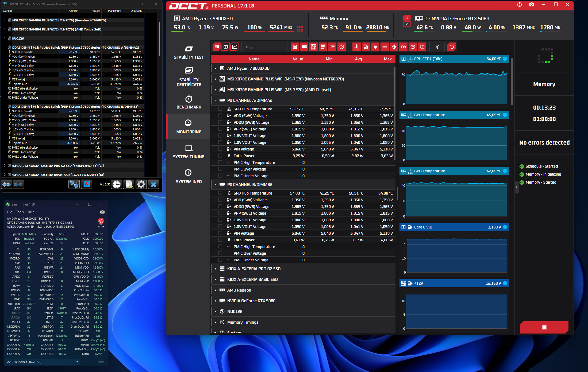Image resolution: width=588 pixels, height=372 pixels.
Task: Open the ZenTimings DIMM slot dropdown
Action: click(x=43, y=362)
